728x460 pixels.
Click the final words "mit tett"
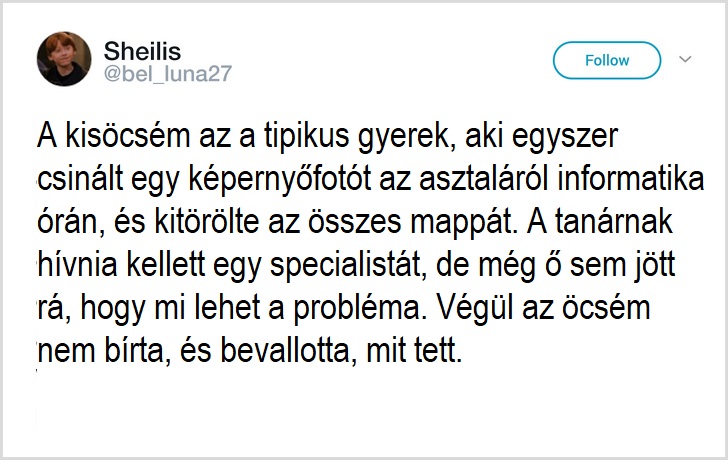pyautogui.click(x=414, y=351)
